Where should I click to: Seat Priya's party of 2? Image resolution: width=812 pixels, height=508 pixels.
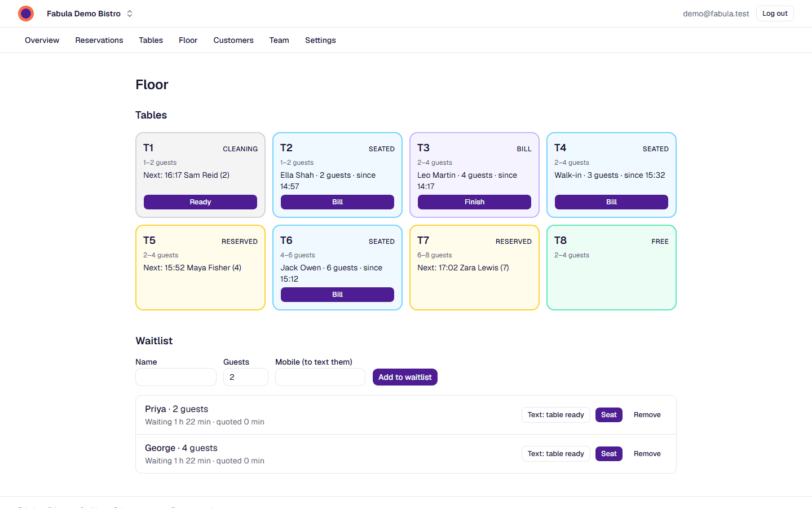(609, 415)
